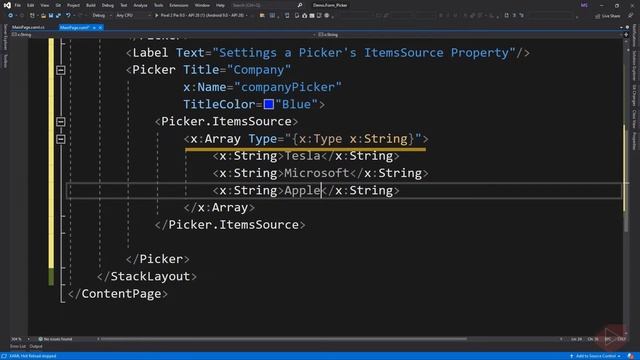Open the Edit menu

click(x=31, y=5)
